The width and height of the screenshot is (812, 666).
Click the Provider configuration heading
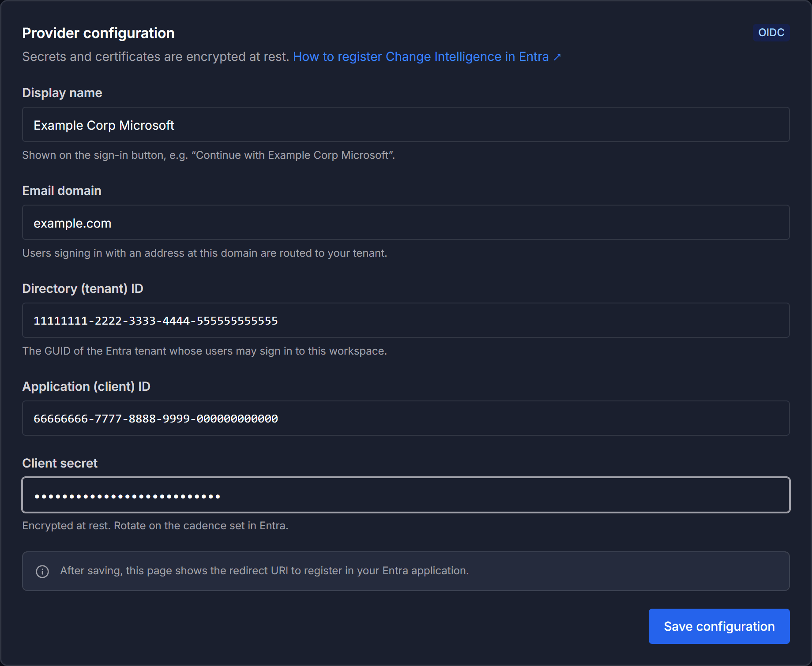pos(98,33)
